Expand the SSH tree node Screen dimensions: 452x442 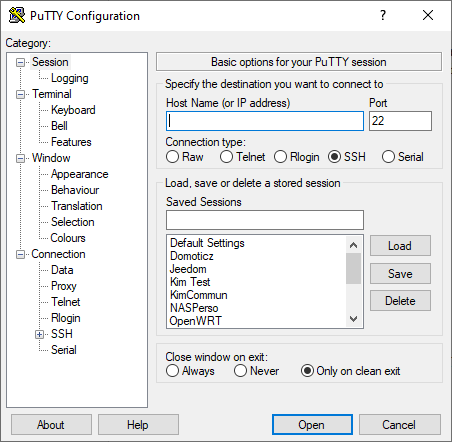(40, 334)
